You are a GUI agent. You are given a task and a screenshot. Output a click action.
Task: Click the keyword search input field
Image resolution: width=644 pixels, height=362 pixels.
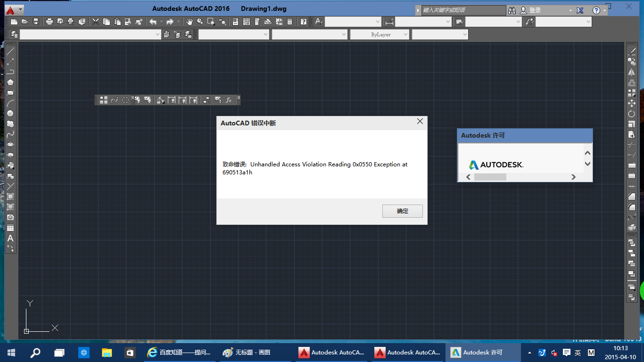tap(463, 10)
